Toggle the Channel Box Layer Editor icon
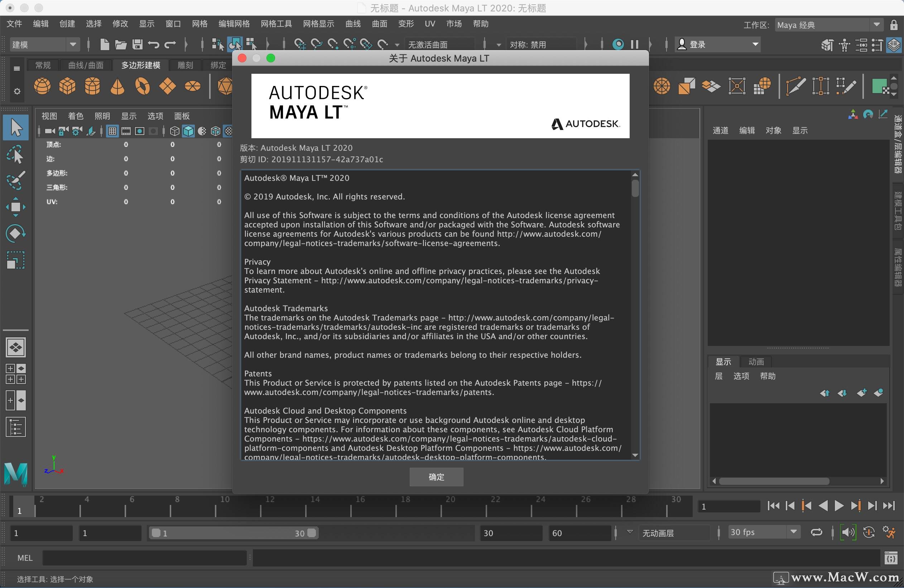 (x=894, y=45)
